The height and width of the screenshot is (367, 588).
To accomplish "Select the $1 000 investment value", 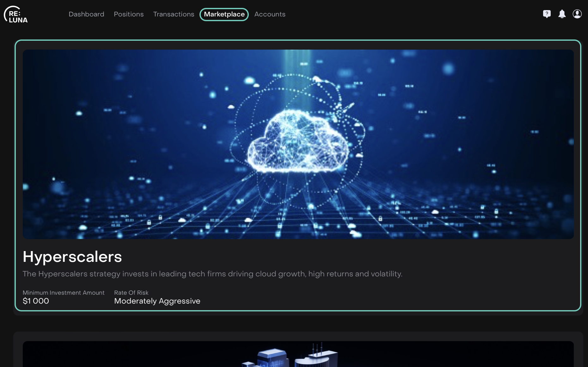I will click(x=36, y=301).
